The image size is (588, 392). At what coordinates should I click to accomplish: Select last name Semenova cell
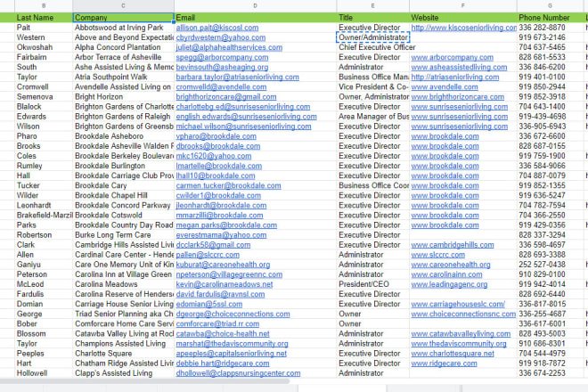[x=44, y=97]
